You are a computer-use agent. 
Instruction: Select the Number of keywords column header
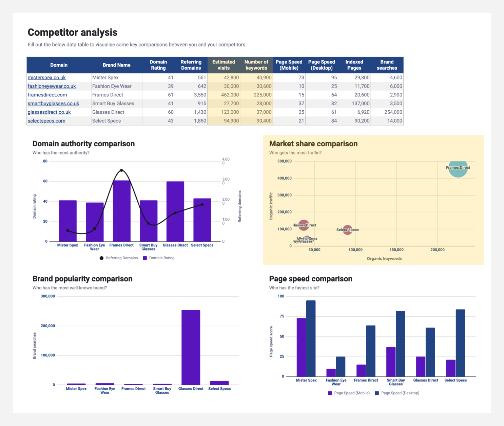click(x=256, y=65)
